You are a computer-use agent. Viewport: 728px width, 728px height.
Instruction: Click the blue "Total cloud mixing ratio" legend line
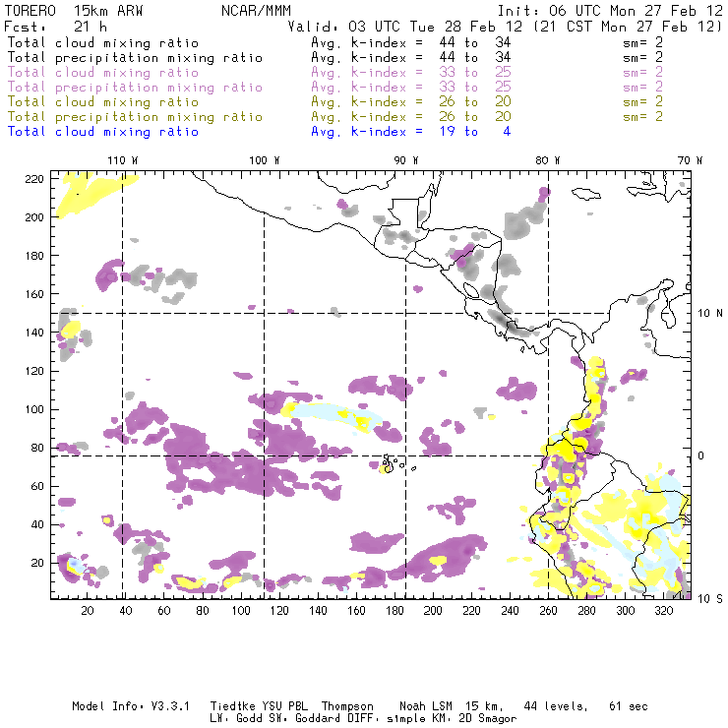[103, 132]
